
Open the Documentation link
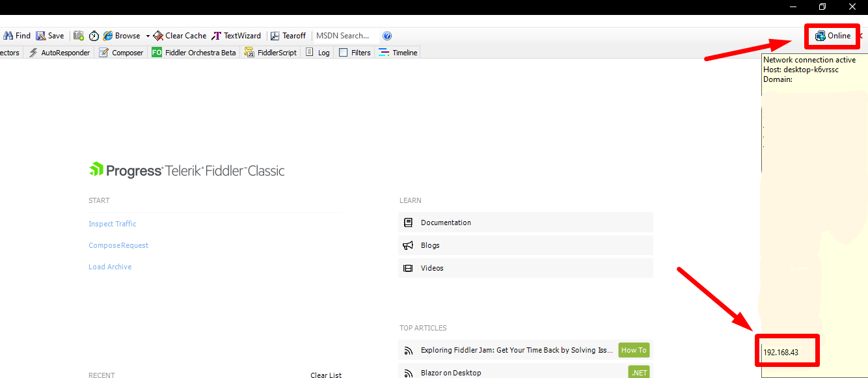[x=525, y=223]
